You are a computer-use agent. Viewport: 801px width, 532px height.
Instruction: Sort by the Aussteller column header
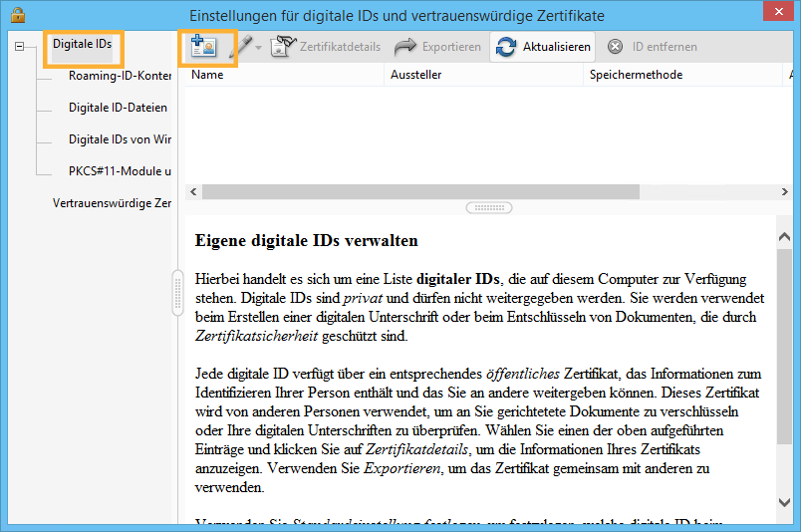483,75
